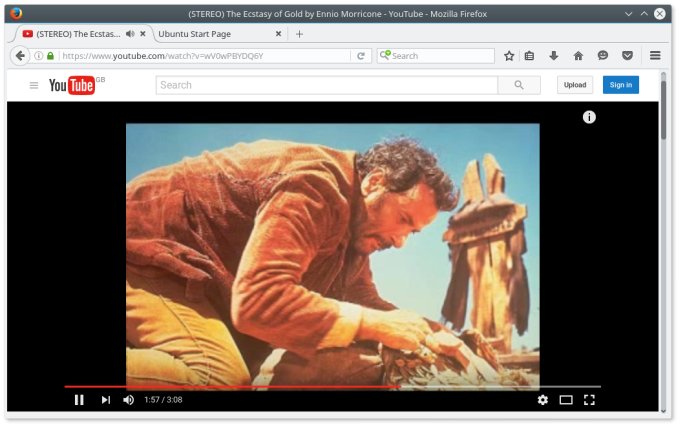Click the Sign in button
Screen dimensions: 680x427
click(x=621, y=85)
